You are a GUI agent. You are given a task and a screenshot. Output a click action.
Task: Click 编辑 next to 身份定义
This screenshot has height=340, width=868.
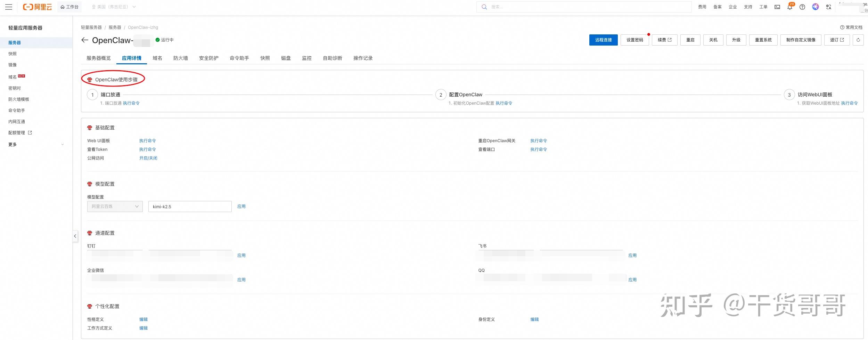coord(534,319)
